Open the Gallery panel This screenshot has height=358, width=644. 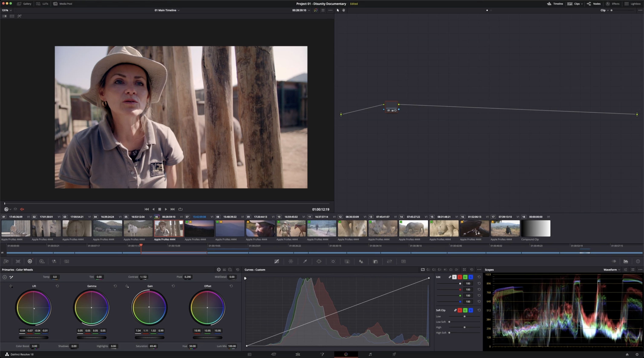(x=24, y=4)
